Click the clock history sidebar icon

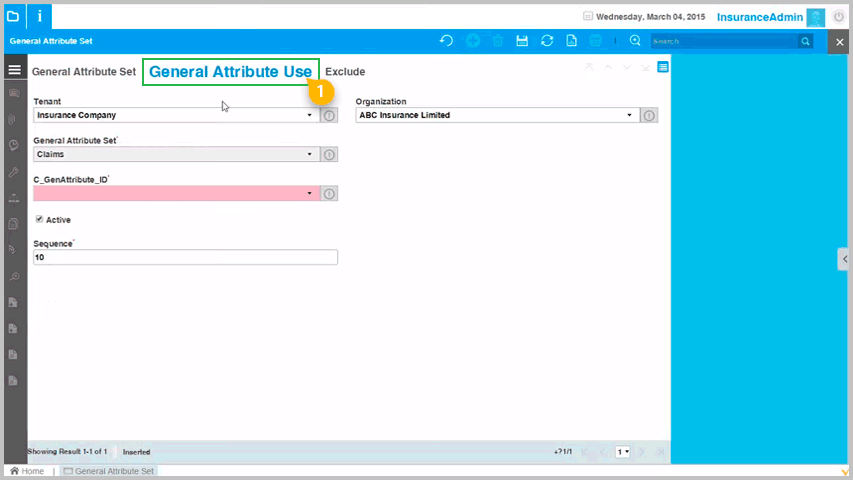pos(14,145)
